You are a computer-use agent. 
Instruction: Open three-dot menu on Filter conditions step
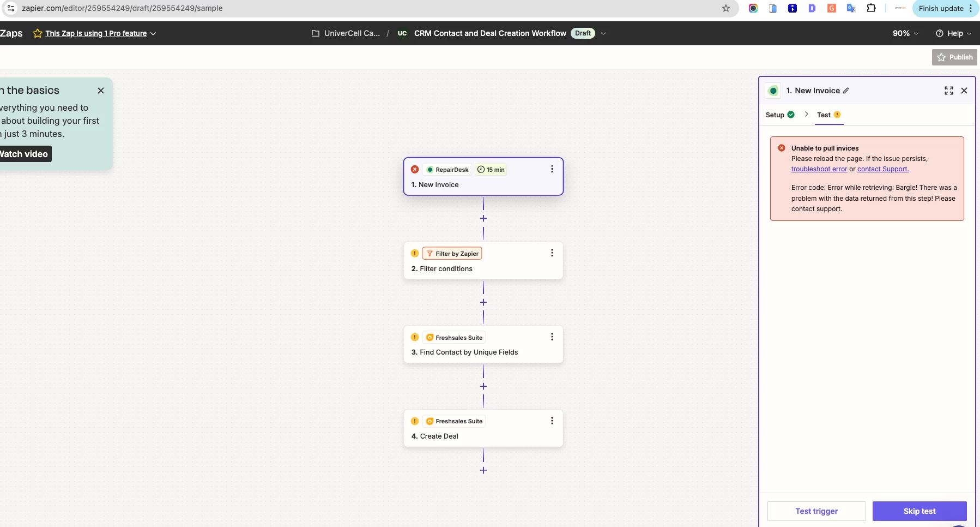[552, 253]
